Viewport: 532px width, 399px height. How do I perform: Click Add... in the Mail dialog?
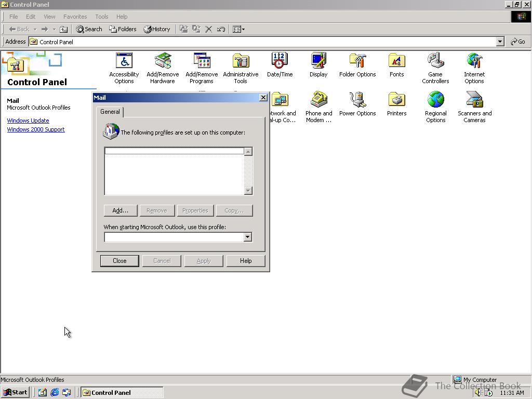coord(121,210)
